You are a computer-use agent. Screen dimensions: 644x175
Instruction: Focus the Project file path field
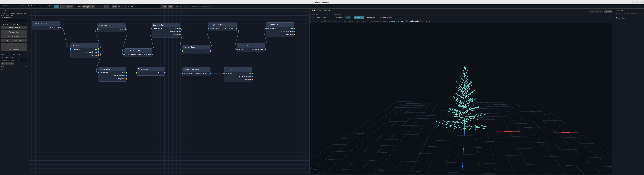(x=144, y=7)
